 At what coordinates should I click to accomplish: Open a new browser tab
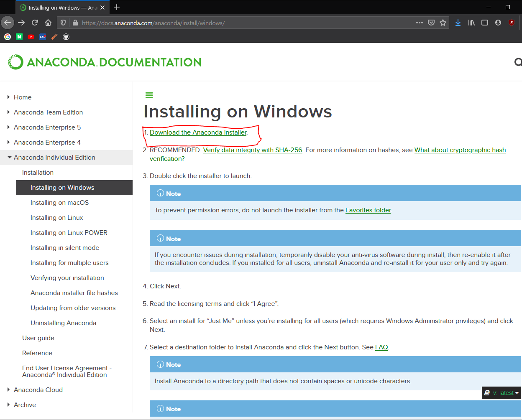click(117, 7)
